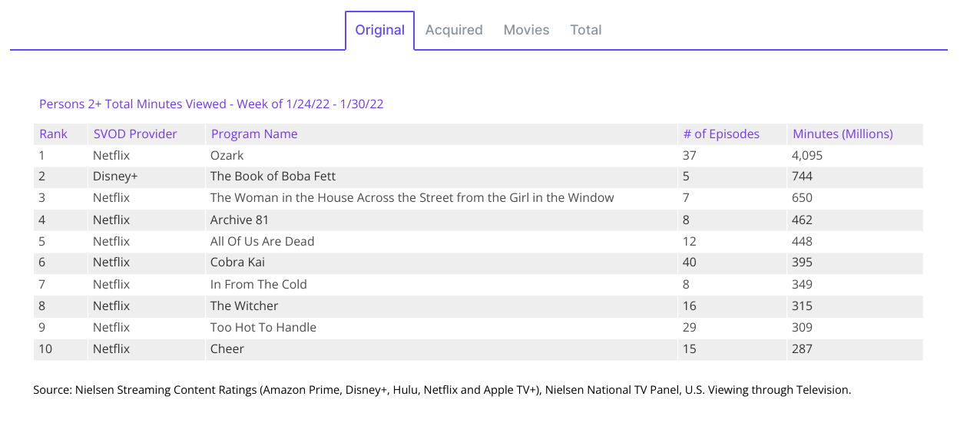Screen dimensions: 980x426
Task: Click All Of Us Are Dead title
Action: coord(262,241)
